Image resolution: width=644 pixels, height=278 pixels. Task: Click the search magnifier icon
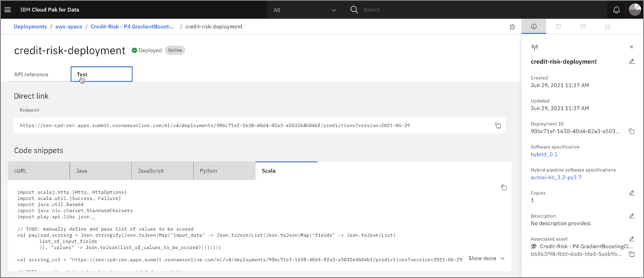pyautogui.click(x=354, y=10)
